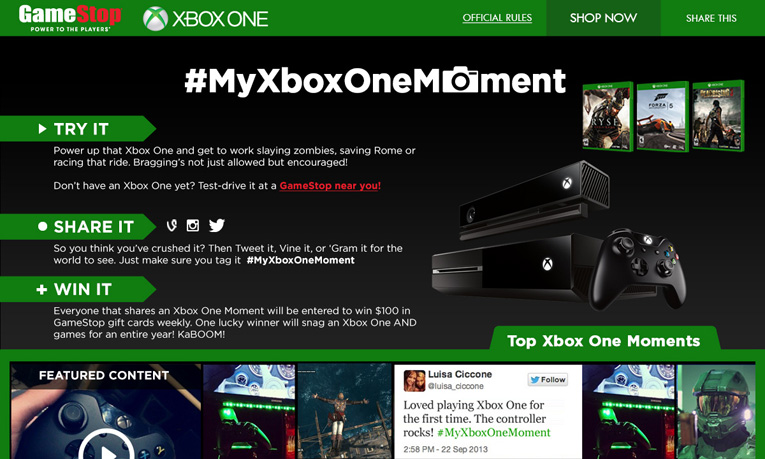Follow Luisa Ciccone on Twitter

click(x=548, y=379)
